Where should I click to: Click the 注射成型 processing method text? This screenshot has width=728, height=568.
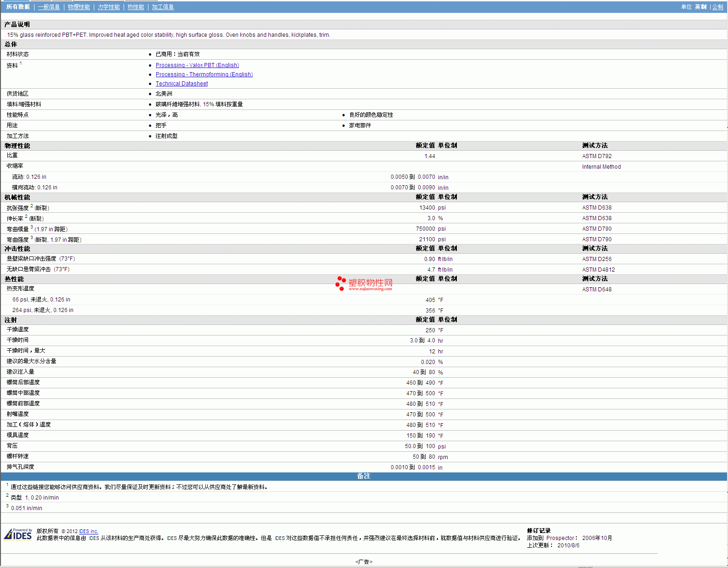166,136
